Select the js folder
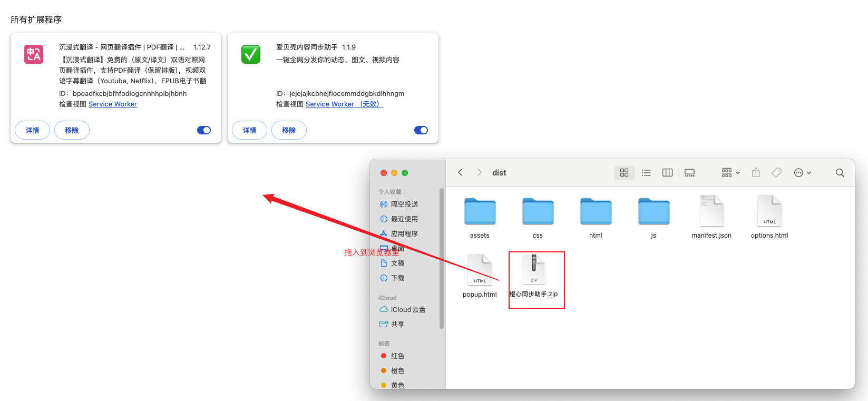Viewport: 868px width, 401px height. pos(654,218)
